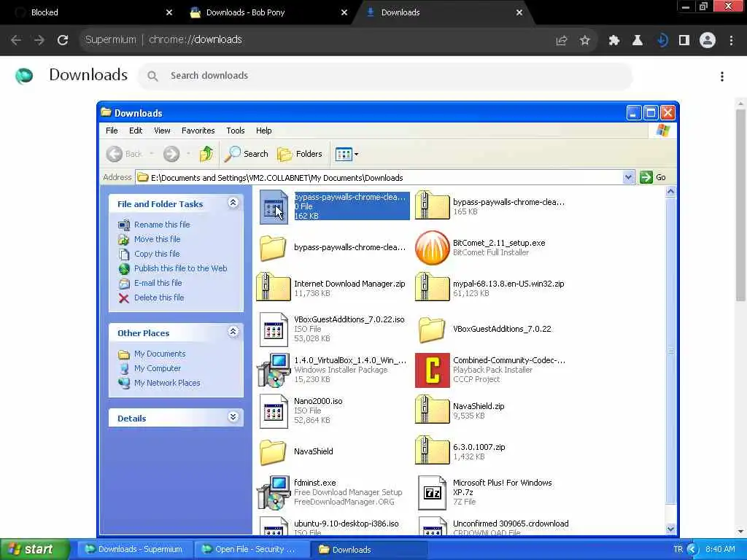This screenshot has height=560, width=747.
Task: Open the Back button history dropdown arrow
Action: click(152, 154)
